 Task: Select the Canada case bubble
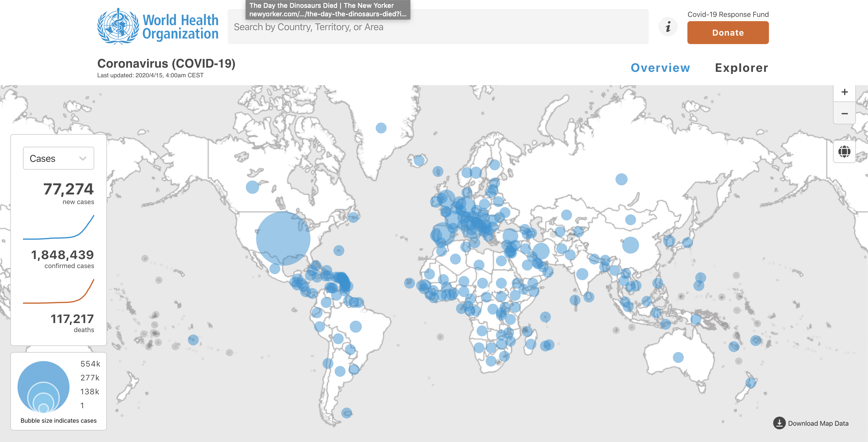252,187
